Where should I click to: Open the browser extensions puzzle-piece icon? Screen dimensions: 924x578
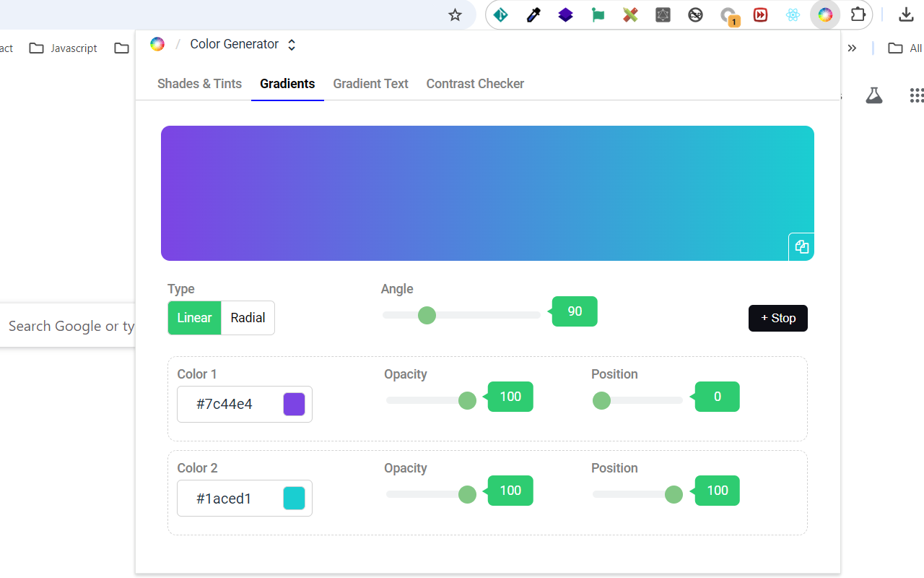(858, 14)
